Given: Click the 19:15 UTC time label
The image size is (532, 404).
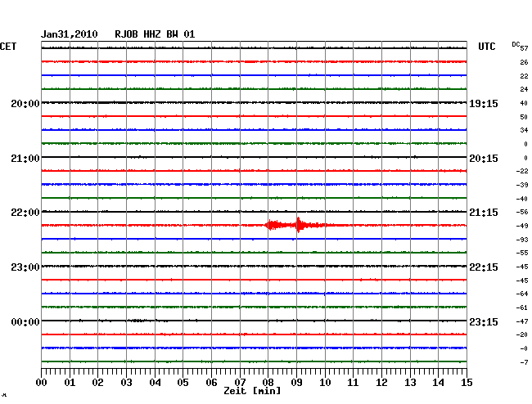Looking at the screenshot, I should pyautogui.click(x=484, y=103).
